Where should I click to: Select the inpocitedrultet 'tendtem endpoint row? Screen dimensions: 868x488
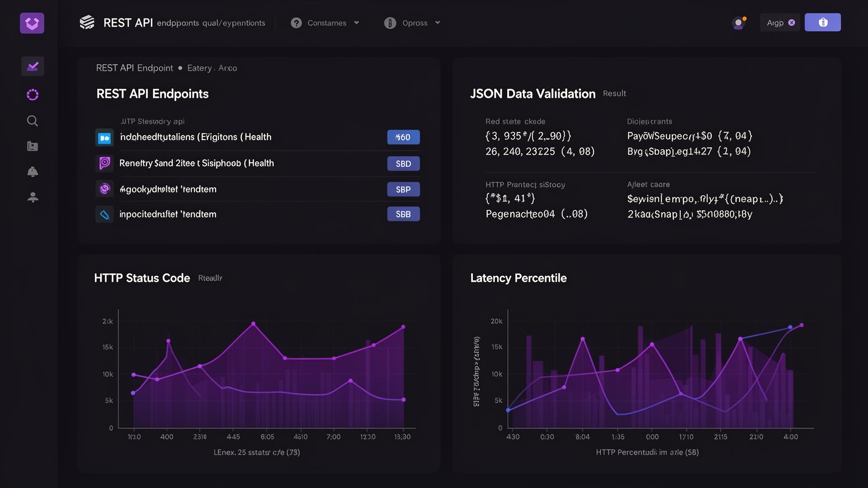tap(168, 214)
